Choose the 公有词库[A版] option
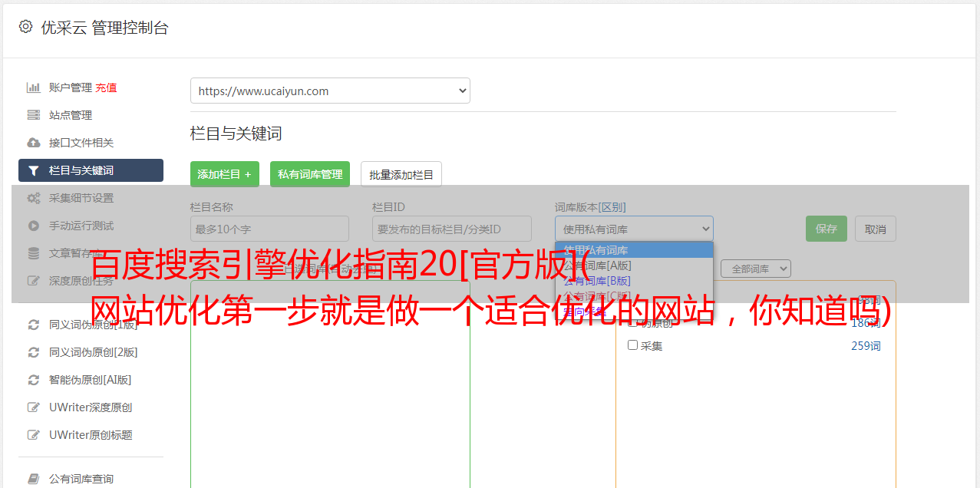This screenshot has height=488, width=980. coord(634,265)
